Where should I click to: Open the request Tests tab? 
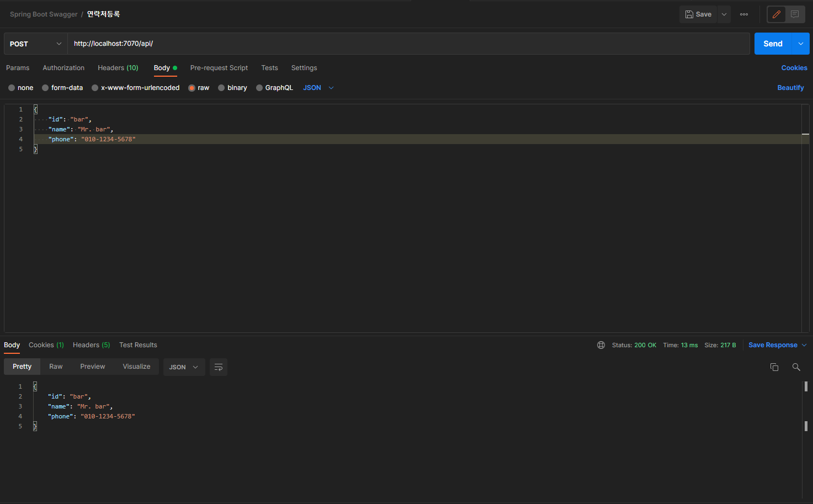269,68
